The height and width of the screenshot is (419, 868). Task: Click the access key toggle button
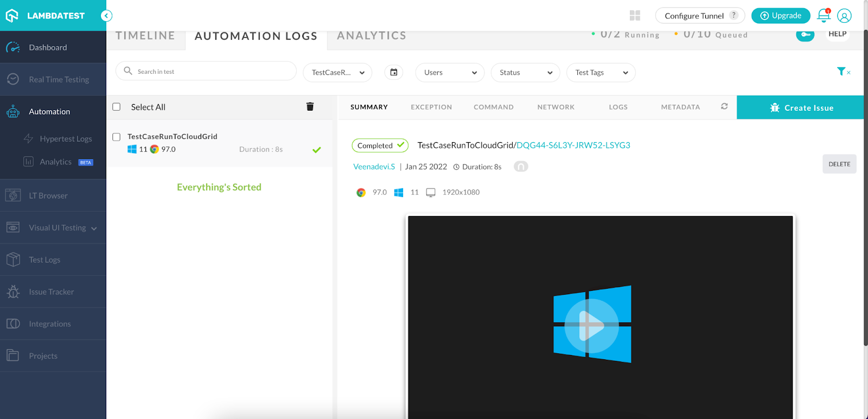tap(805, 35)
